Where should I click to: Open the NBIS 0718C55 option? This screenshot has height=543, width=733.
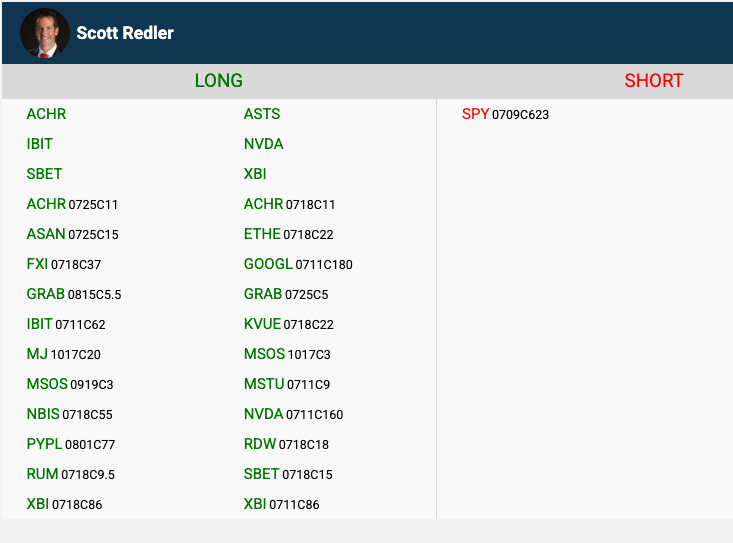click(x=69, y=414)
